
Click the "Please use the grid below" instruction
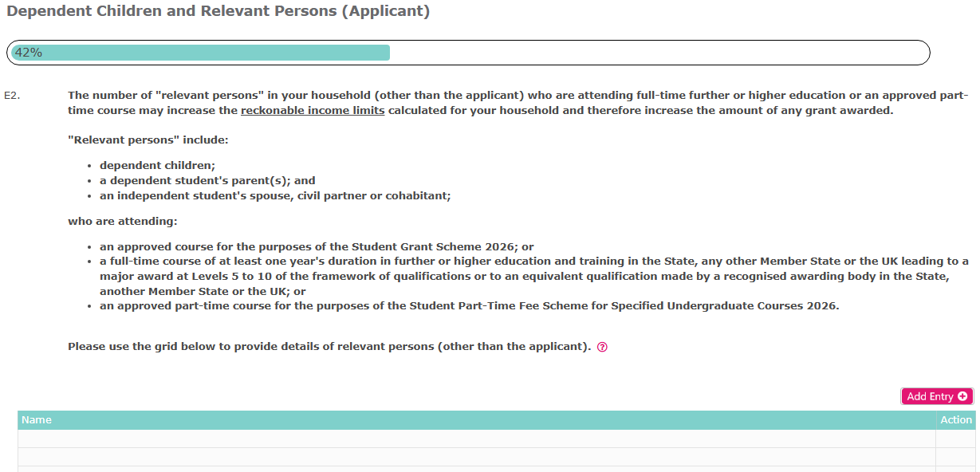click(x=329, y=347)
